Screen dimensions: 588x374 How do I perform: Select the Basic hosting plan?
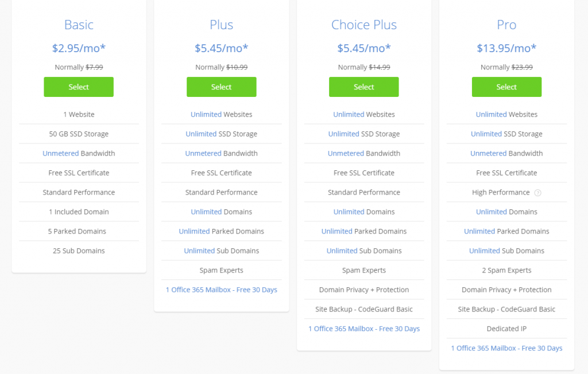(79, 87)
